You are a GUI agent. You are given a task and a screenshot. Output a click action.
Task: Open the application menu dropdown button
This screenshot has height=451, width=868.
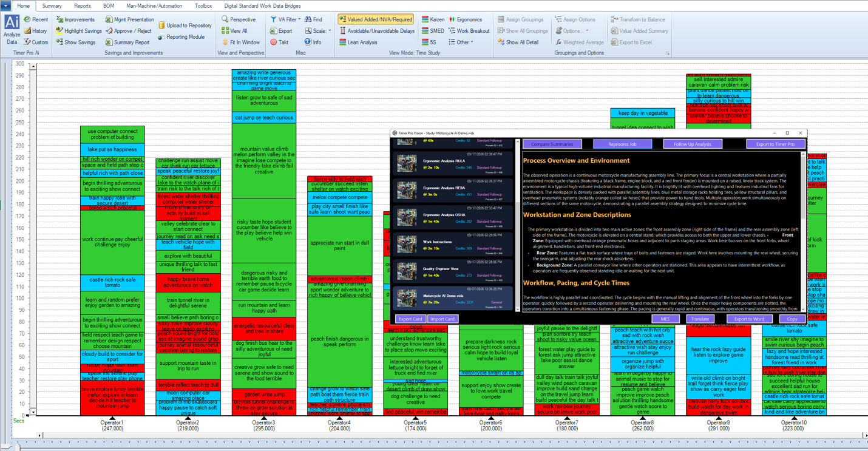click(6, 5)
